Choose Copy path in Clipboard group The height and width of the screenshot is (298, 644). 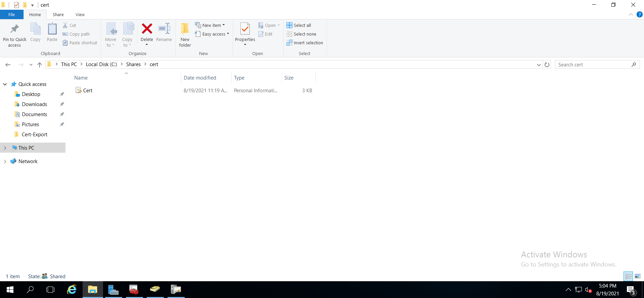76,34
